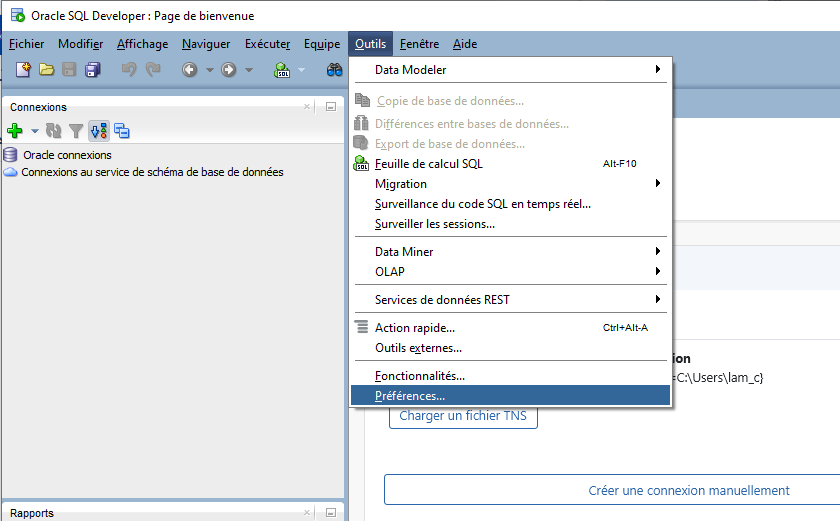Click the Save All toolbar icon
Screen dimensions: 840x521
coord(93,70)
